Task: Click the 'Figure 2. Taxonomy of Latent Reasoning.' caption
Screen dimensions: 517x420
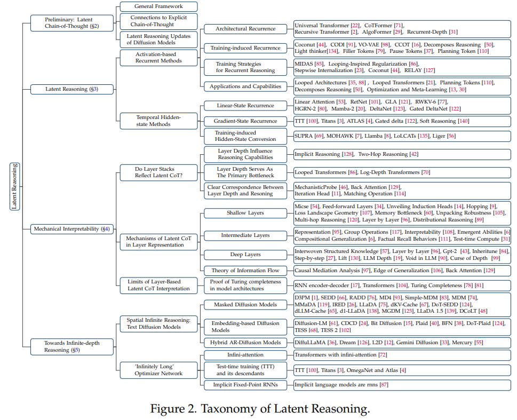Action: (260, 409)
